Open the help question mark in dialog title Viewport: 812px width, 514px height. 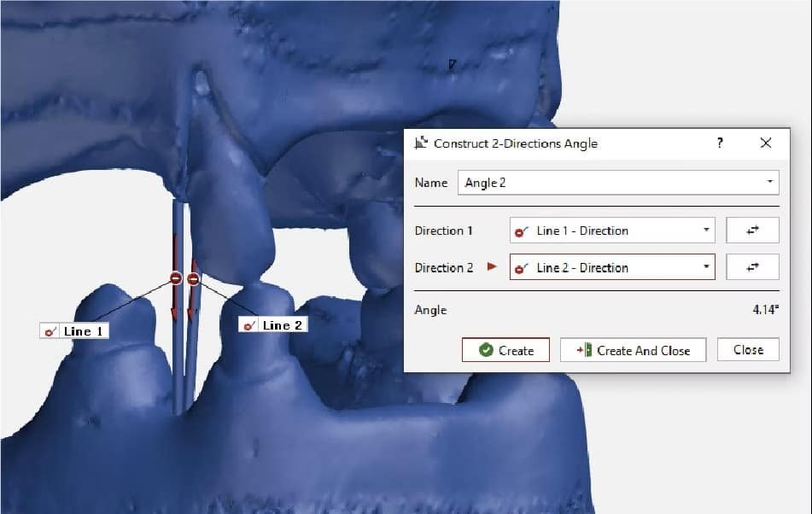click(720, 143)
